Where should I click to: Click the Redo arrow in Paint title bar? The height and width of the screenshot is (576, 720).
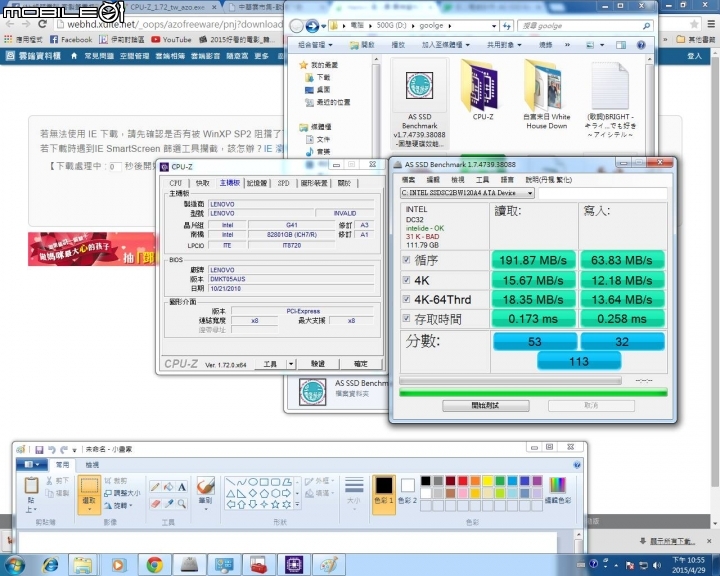(x=64, y=449)
